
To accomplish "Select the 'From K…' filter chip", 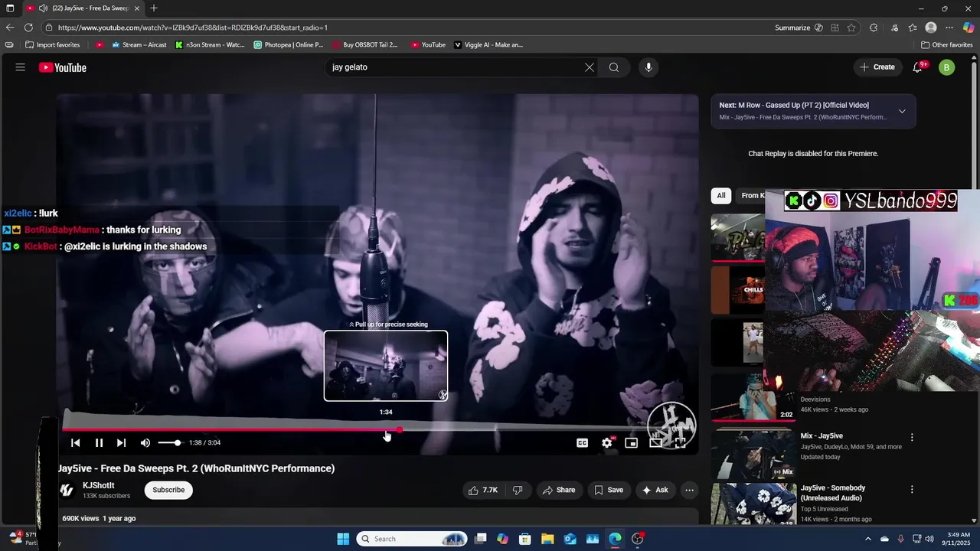I will pos(753,196).
